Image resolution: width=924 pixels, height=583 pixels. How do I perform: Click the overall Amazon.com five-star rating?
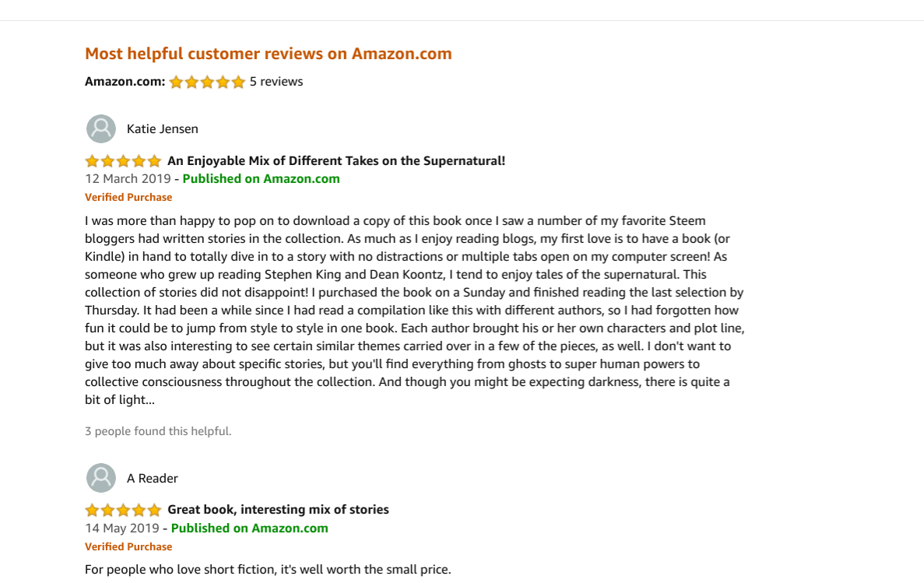pos(207,82)
